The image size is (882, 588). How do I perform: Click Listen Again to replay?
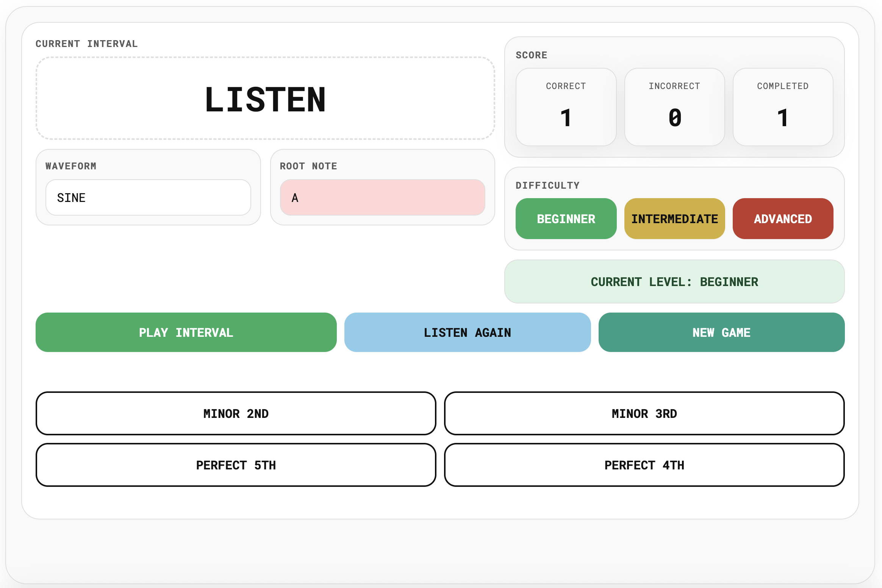(x=467, y=332)
